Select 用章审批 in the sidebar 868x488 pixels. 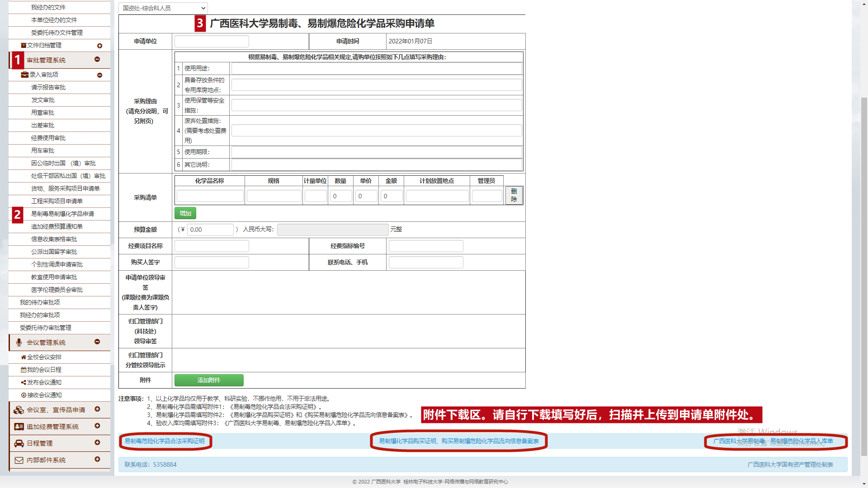pos(42,113)
